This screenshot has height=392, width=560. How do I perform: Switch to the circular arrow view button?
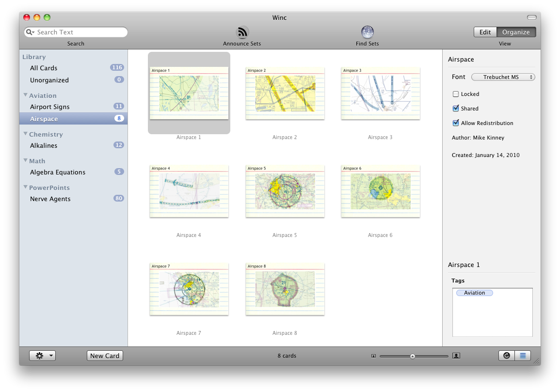(507, 356)
